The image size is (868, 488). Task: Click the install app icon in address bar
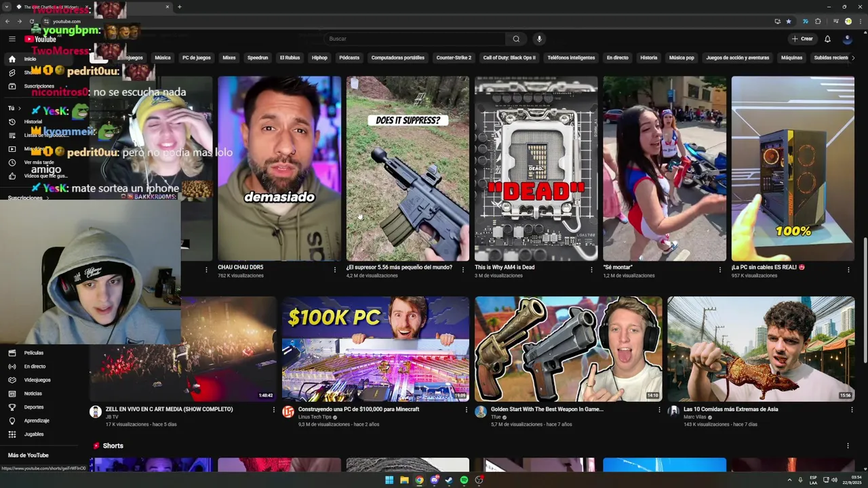(x=777, y=21)
